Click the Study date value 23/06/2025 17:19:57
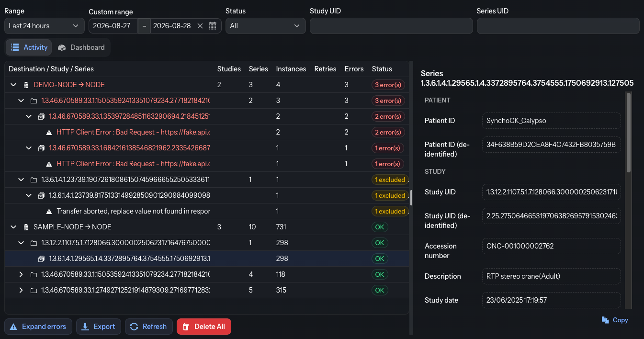 point(551,300)
